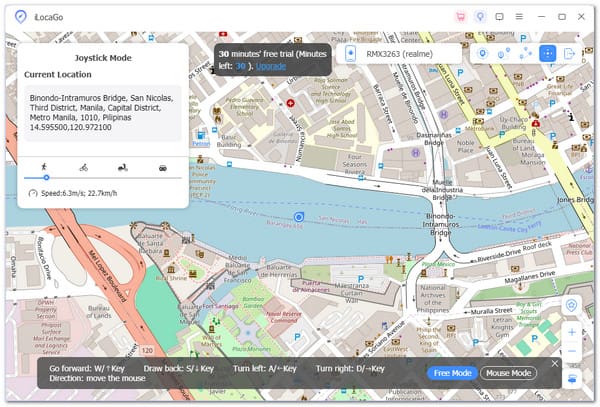Click 'National Archives of the Philippines' label

tap(433, 299)
